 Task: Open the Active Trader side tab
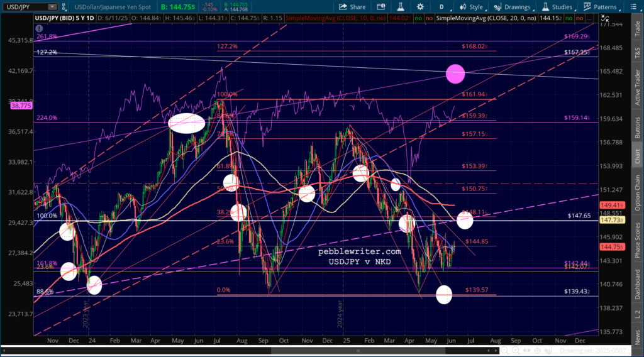(x=638, y=87)
